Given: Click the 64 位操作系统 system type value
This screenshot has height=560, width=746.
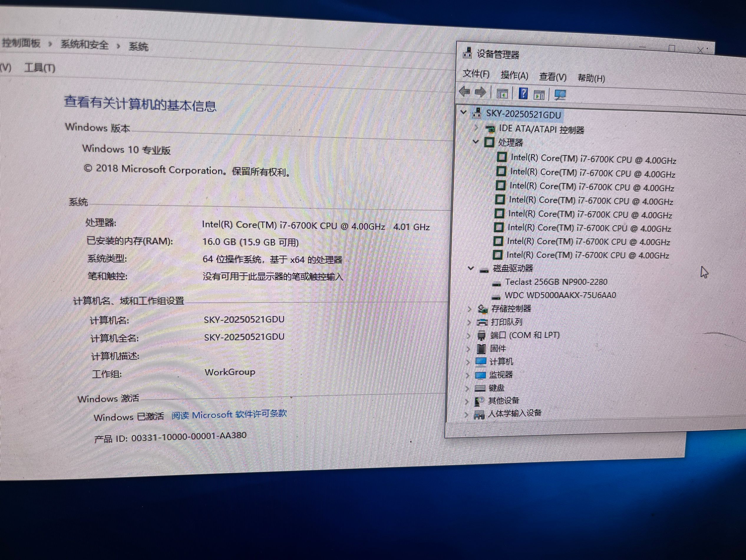Looking at the screenshot, I should pyautogui.click(x=272, y=259).
